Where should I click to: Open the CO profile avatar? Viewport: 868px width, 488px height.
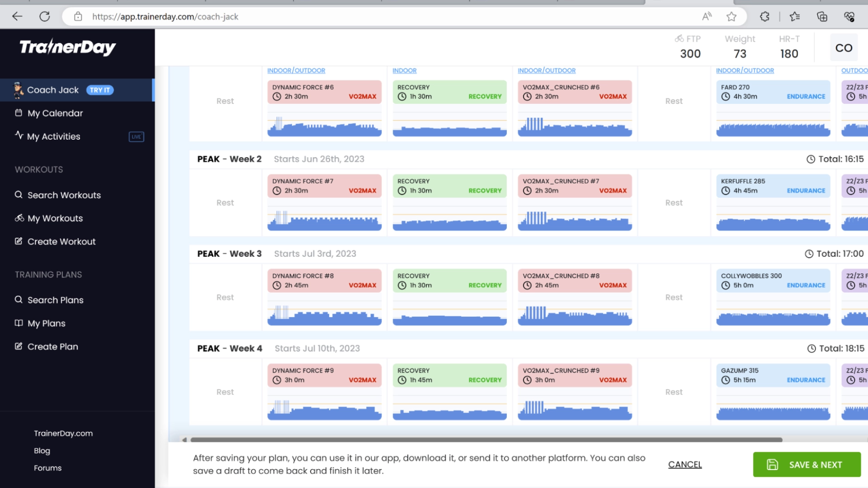pyautogui.click(x=844, y=48)
